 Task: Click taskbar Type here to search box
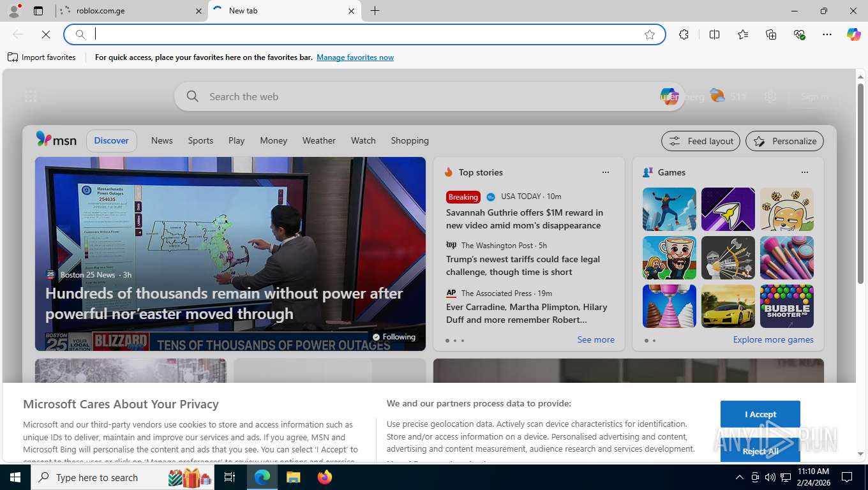coord(123,477)
